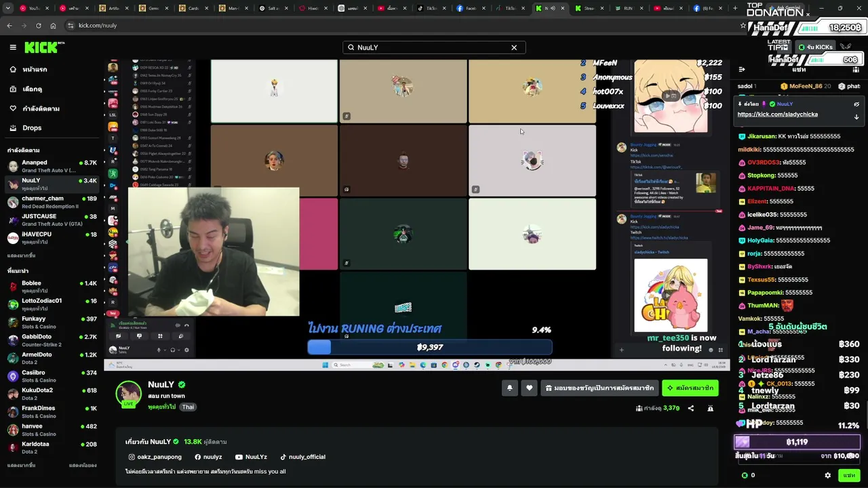Open the report icon beside share
The image size is (868, 488).
(x=710, y=409)
